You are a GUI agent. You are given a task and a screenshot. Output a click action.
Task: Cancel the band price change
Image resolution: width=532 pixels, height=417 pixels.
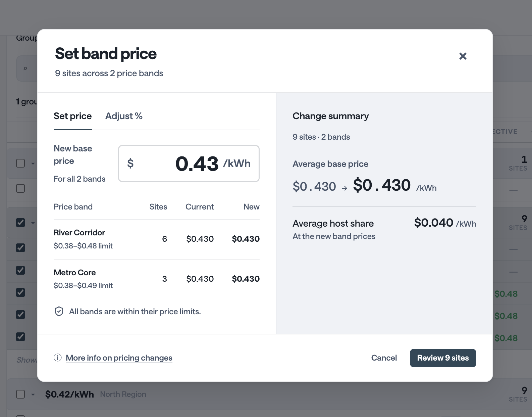pos(384,358)
